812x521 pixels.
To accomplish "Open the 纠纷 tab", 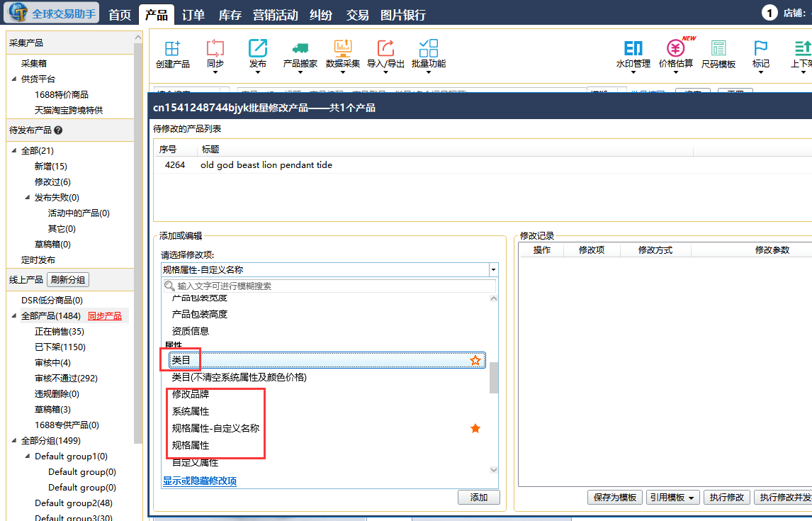I will [320, 15].
